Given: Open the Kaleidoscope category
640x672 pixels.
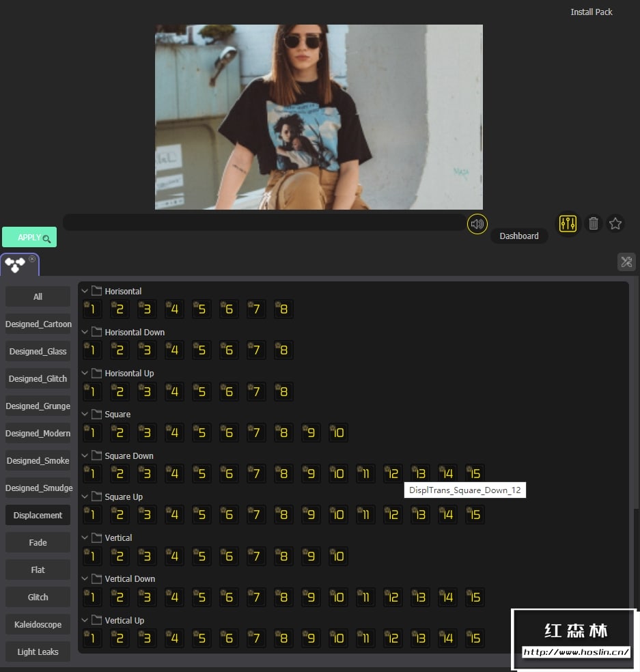Looking at the screenshot, I should click(38, 624).
